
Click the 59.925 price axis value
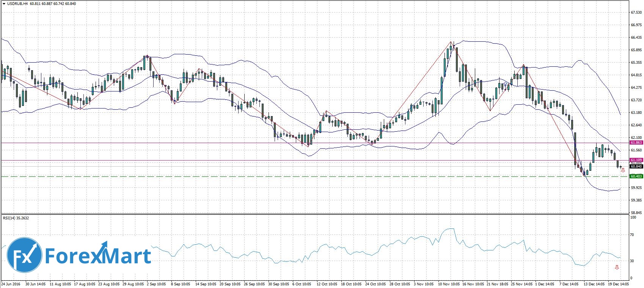click(x=636, y=187)
